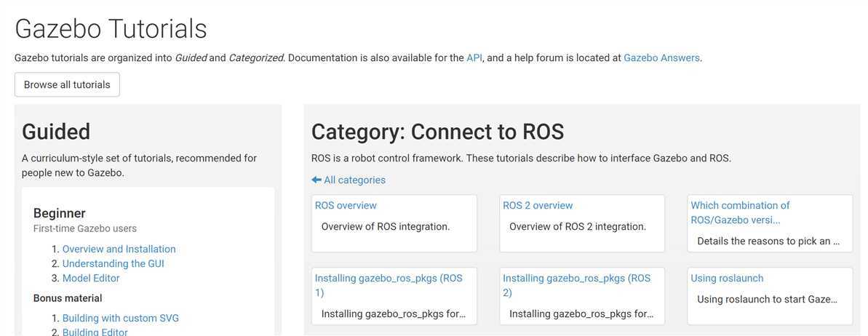
Task: Open the Using roslaunch tutorial
Action: [x=727, y=279]
